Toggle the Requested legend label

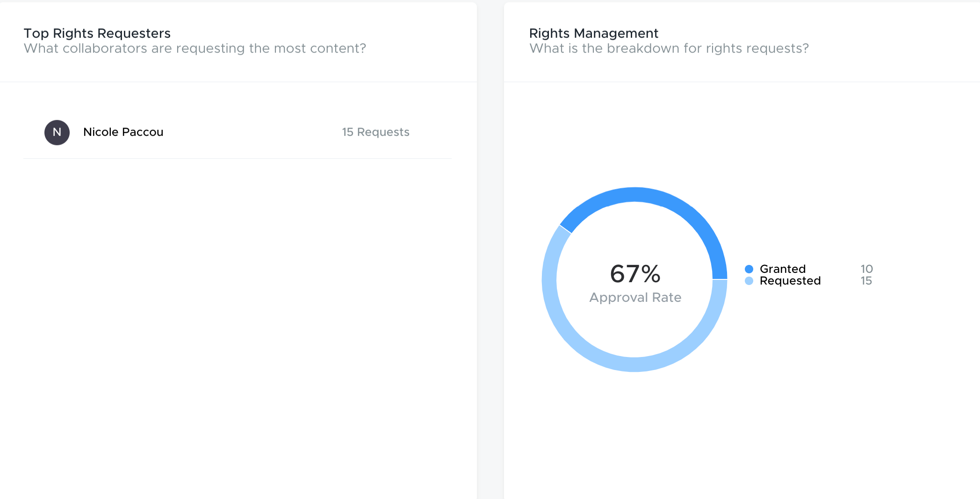click(790, 281)
